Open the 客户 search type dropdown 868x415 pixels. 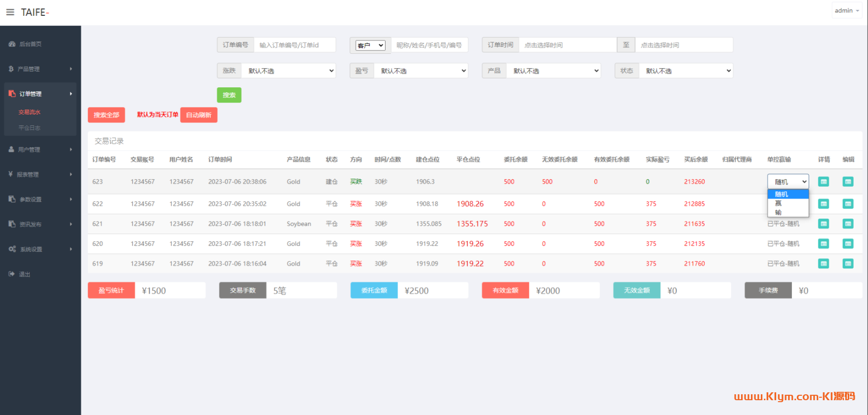pyautogui.click(x=370, y=45)
